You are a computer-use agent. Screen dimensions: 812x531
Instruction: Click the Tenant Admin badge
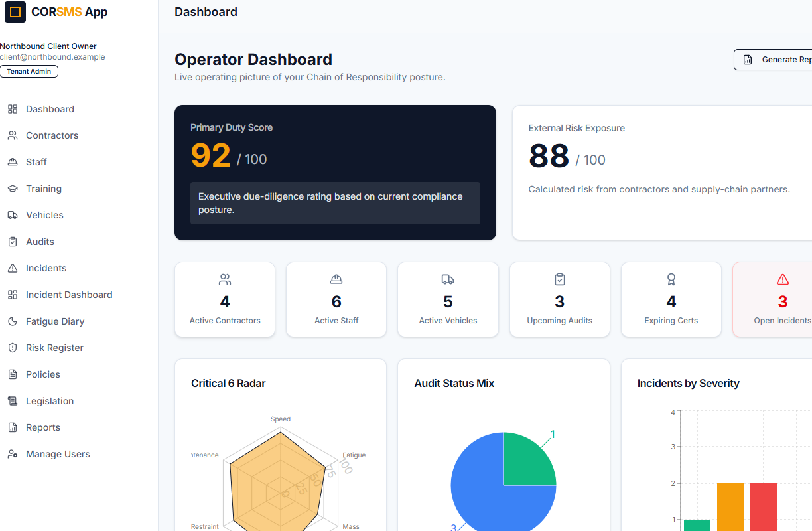point(29,72)
